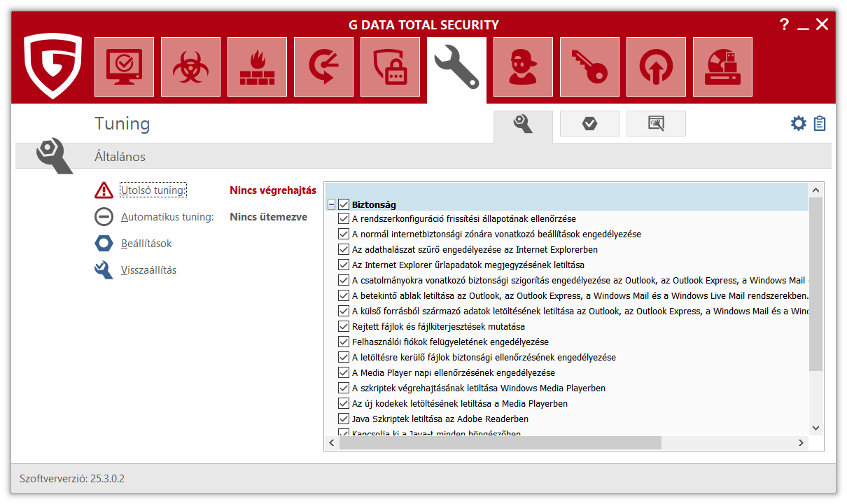
Task: Click the Utolsó tuning link
Action: (153, 190)
